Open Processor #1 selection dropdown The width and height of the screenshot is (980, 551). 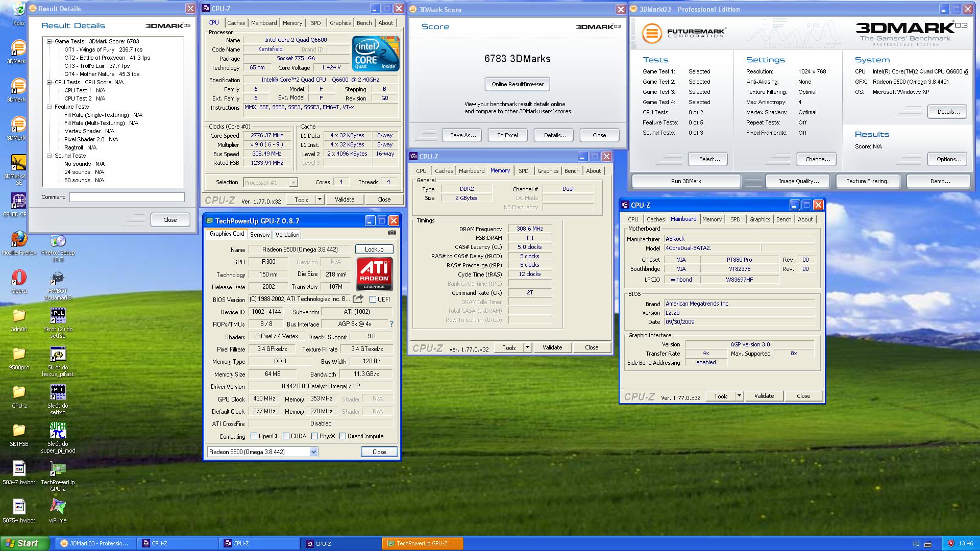293,182
